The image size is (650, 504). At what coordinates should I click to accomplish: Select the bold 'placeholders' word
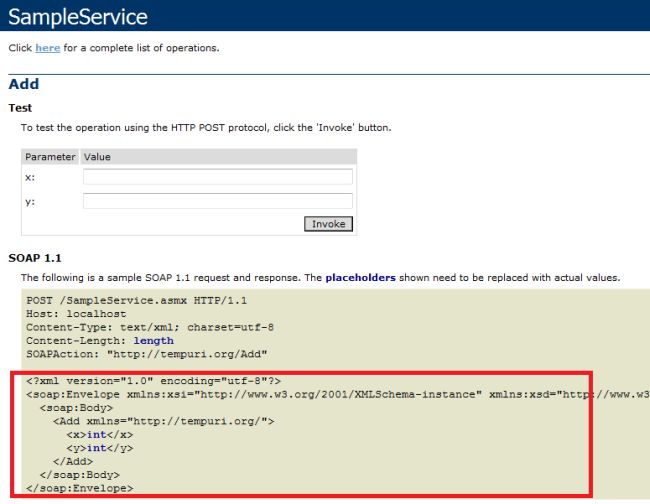361,277
